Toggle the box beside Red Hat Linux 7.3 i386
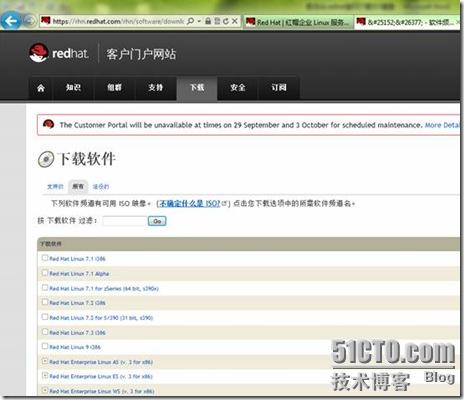 pos(45,332)
